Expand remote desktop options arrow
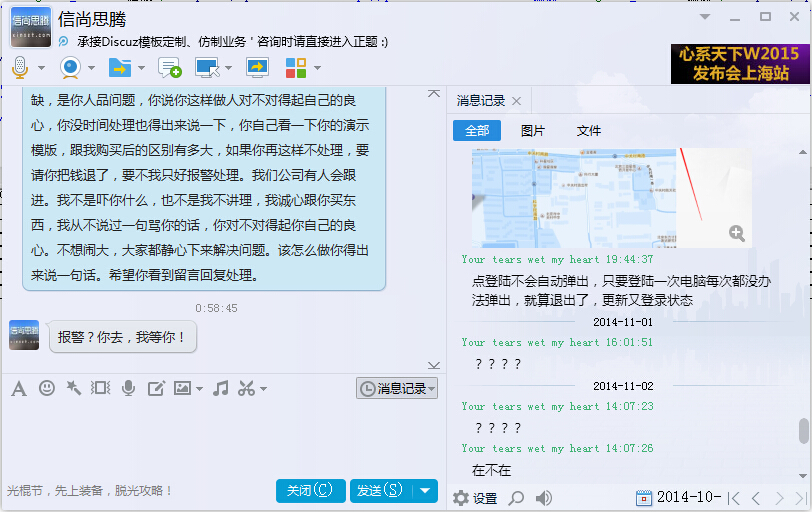The width and height of the screenshot is (812, 512). tap(228, 68)
